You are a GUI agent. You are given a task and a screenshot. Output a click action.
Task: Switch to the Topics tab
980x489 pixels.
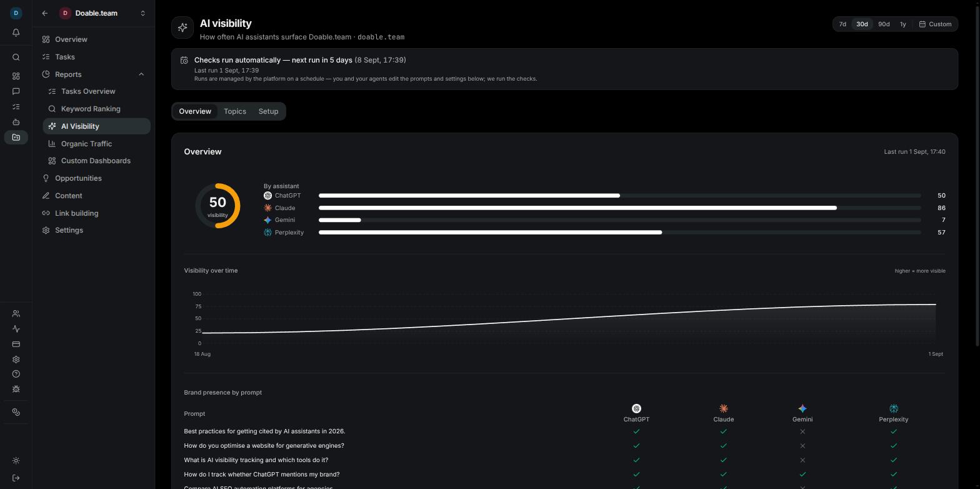point(235,111)
